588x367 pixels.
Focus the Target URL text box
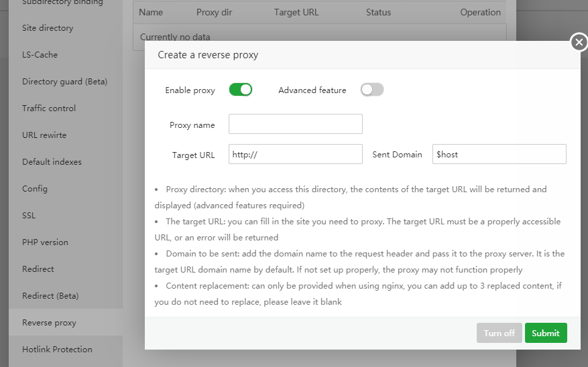[x=295, y=154]
